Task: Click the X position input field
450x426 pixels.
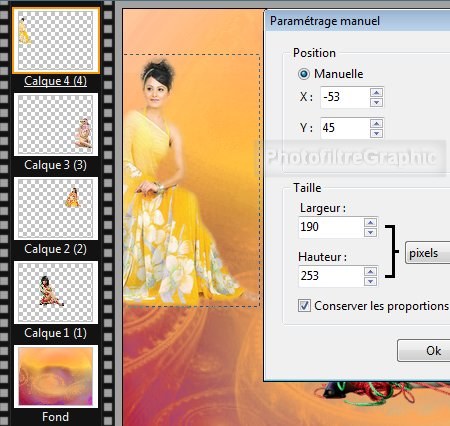Action: (x=345, y=97)
